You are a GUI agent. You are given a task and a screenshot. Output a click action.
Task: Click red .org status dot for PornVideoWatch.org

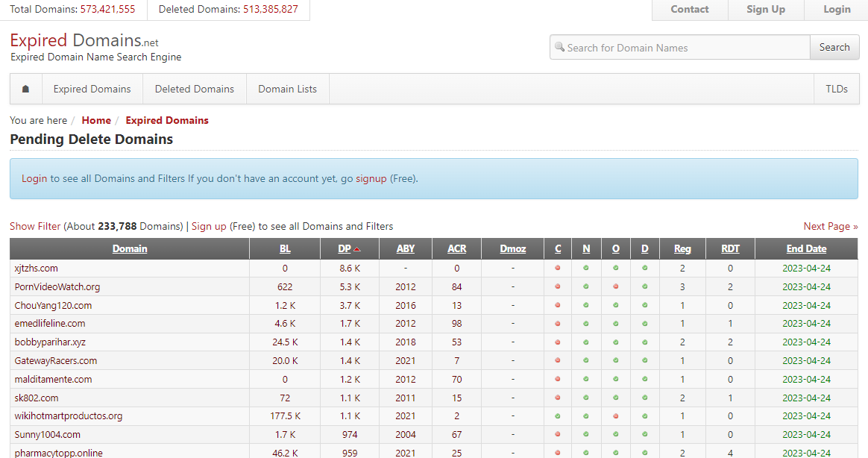coord(615,286)
